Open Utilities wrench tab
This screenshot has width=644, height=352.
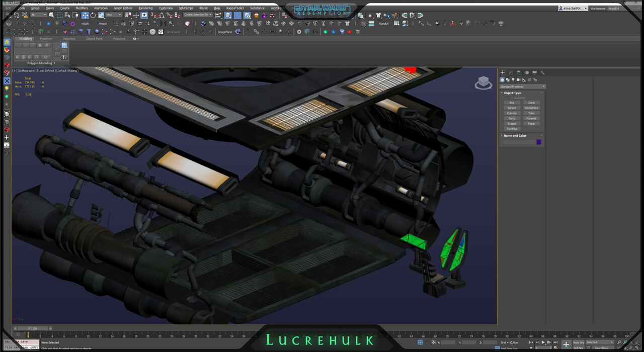click(x=542, y=72)
